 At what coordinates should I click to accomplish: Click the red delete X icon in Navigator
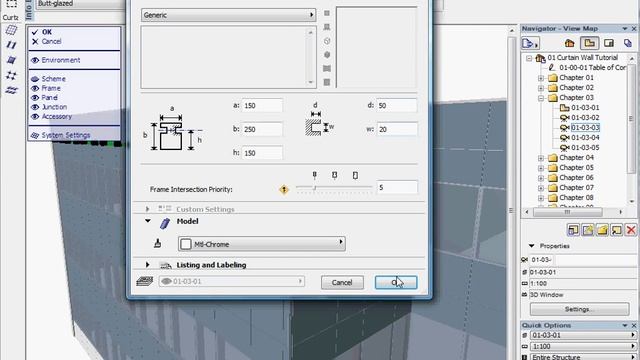[631, 230]
